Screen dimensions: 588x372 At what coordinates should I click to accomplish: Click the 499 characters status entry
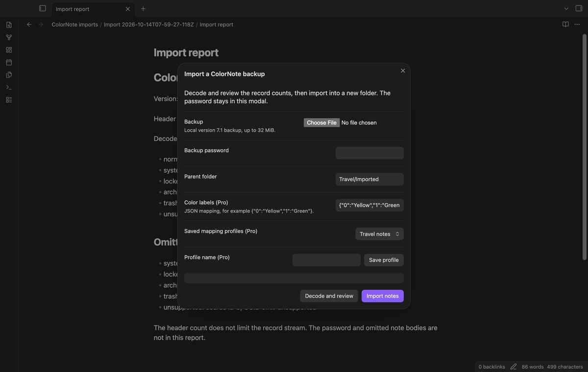pos(565,367)
